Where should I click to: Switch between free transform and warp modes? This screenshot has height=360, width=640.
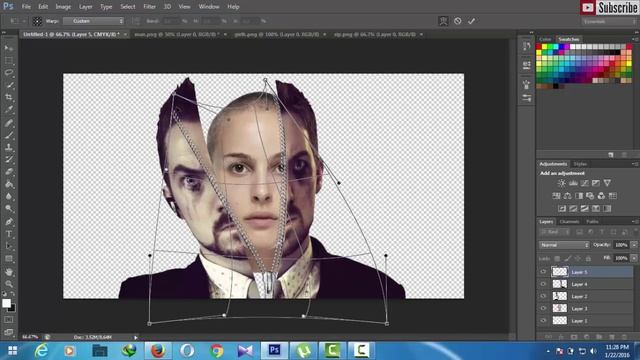pyautogui.click(x=443, y=21)
